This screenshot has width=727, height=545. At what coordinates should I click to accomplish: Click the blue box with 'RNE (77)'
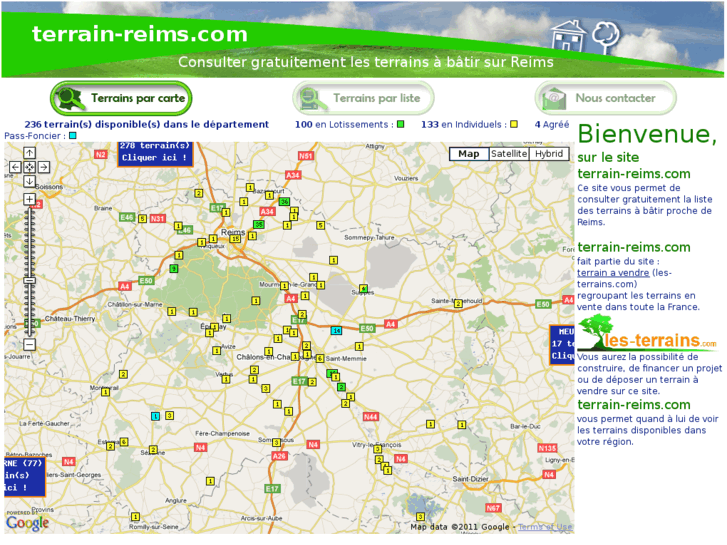24,476
